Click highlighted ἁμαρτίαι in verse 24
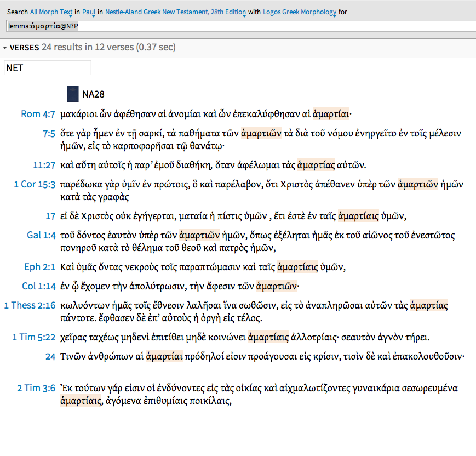This screenshot has width=476, height=456. pyautogui.click(x=164, y=356)
